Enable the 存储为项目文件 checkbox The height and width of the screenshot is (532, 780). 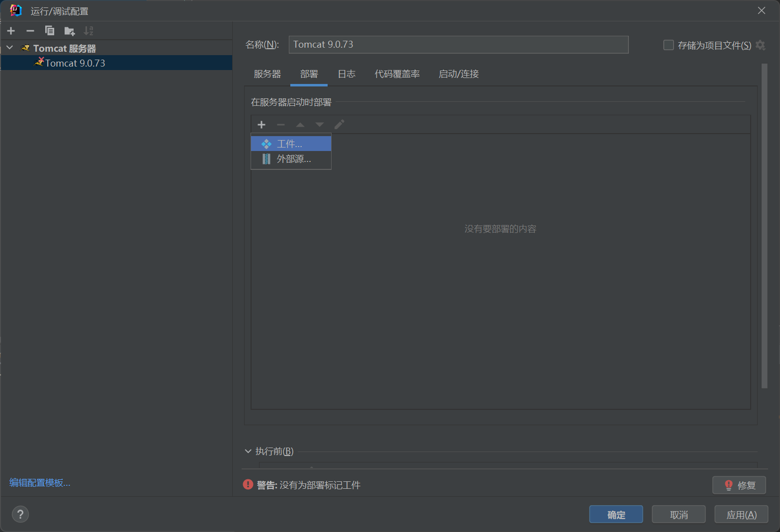(669, 45)
